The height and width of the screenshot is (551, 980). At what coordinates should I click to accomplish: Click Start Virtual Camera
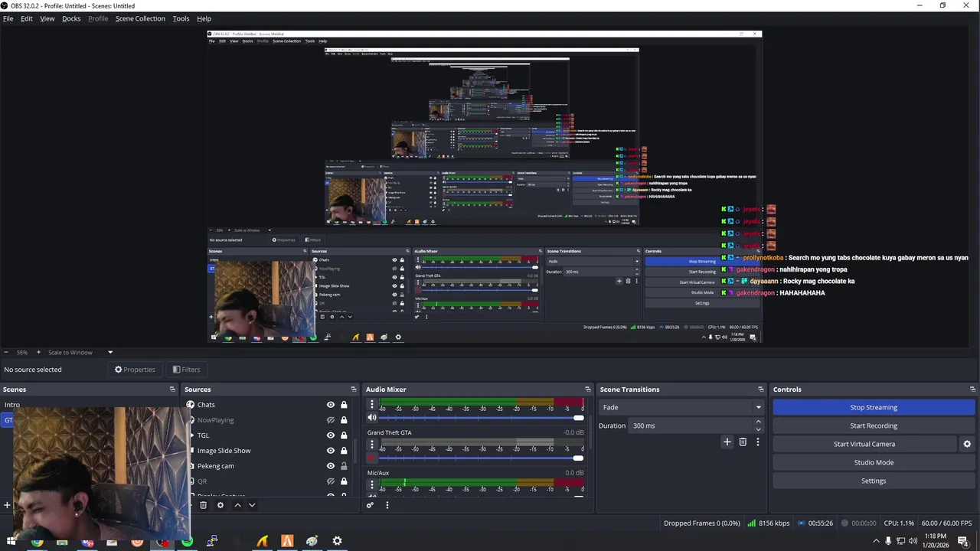[864, 444]
